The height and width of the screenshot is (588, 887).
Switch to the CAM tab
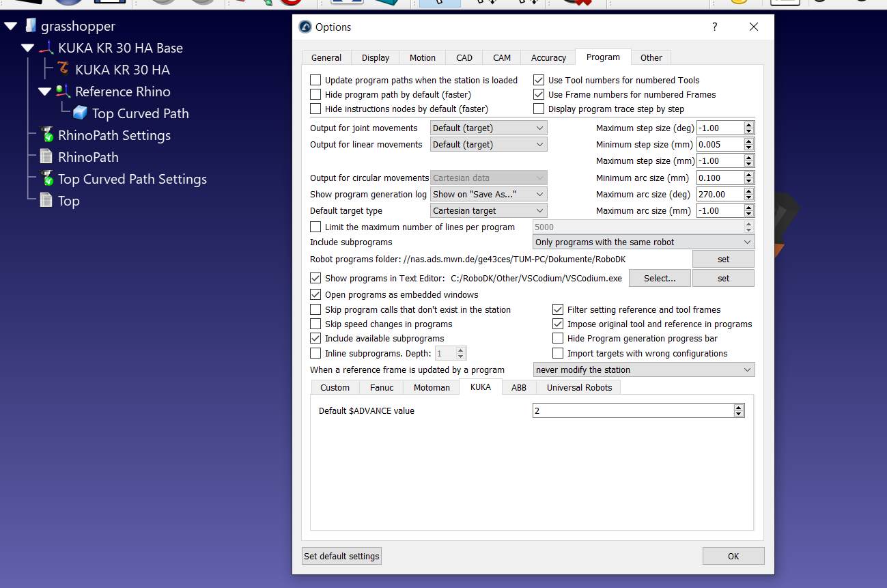(502, 58)
